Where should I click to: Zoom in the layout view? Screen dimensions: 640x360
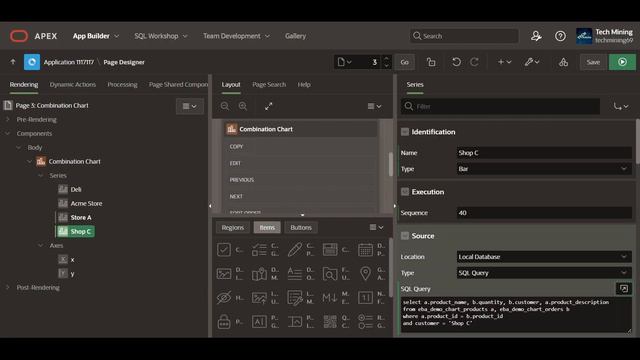[243, 106]
